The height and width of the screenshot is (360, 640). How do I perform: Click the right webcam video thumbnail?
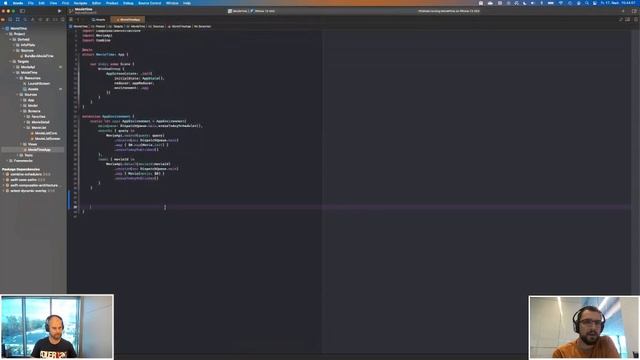[x=584, y=327]
